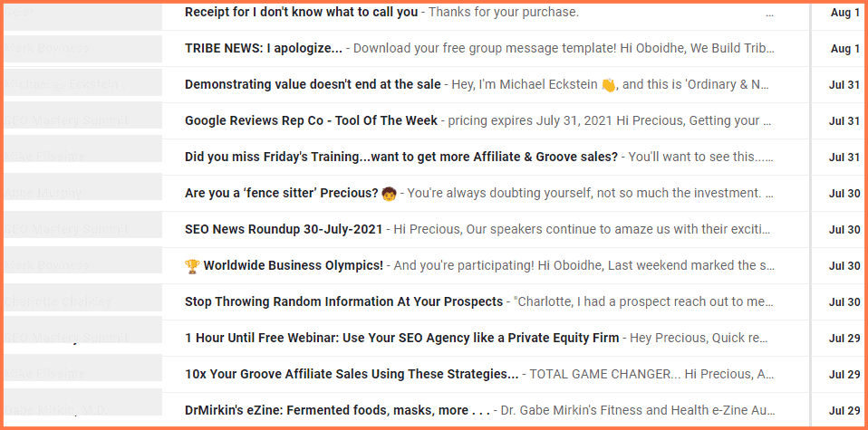Click the waving hand emoji after Michael Eckstein
Viewport: 868px width, 430px height.
tap(608, 85)
